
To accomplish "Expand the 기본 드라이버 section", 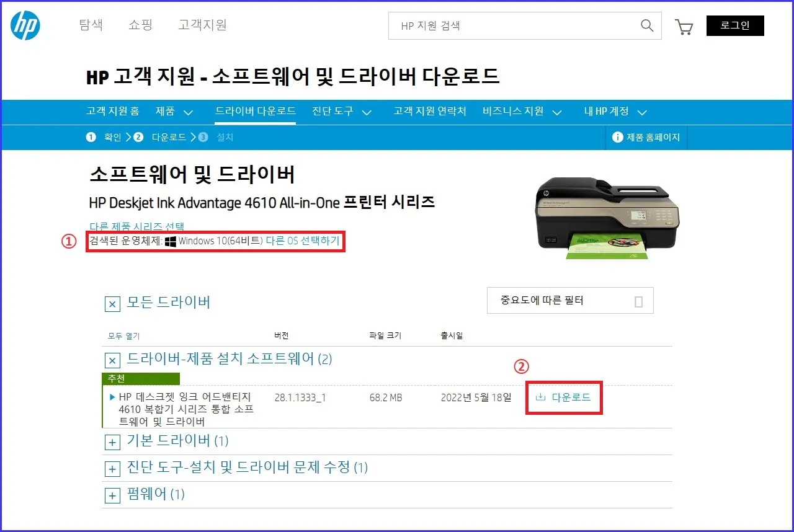I will 112,442.
